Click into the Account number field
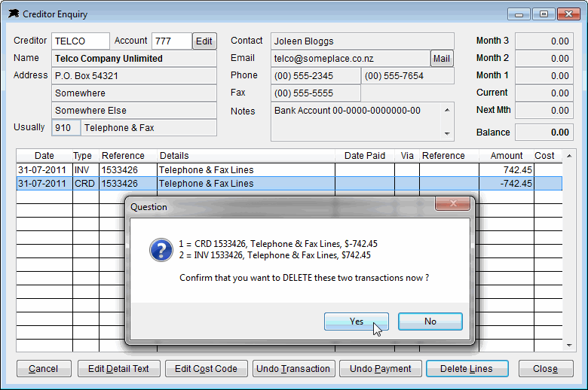 click(171, 41)
